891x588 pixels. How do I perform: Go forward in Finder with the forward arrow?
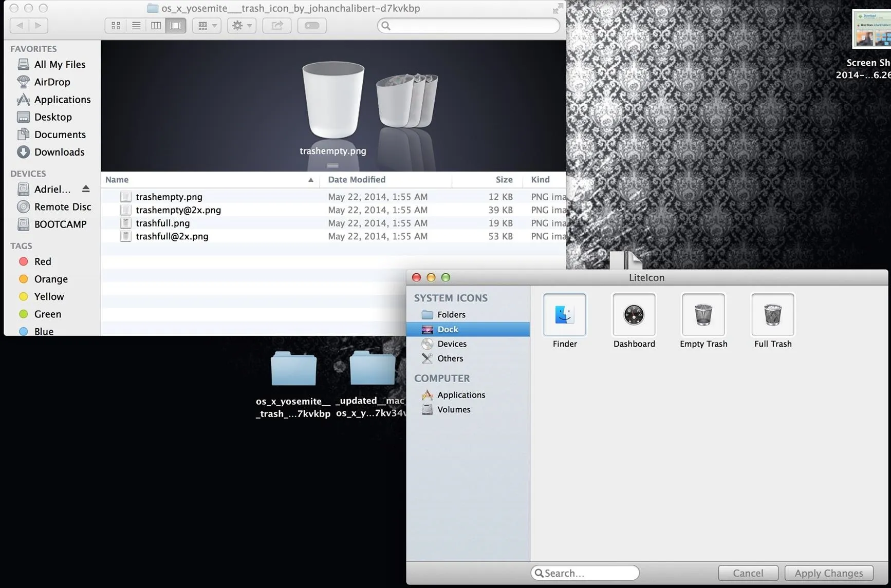(39, 25)
